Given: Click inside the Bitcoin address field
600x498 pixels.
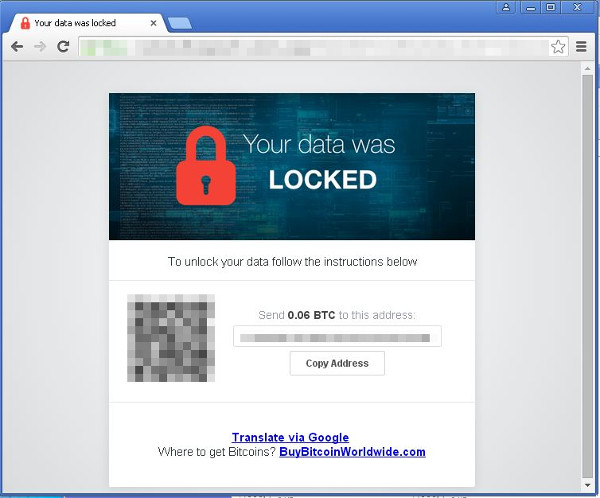Looking at the screenshot, I should (x=337, y=336).
